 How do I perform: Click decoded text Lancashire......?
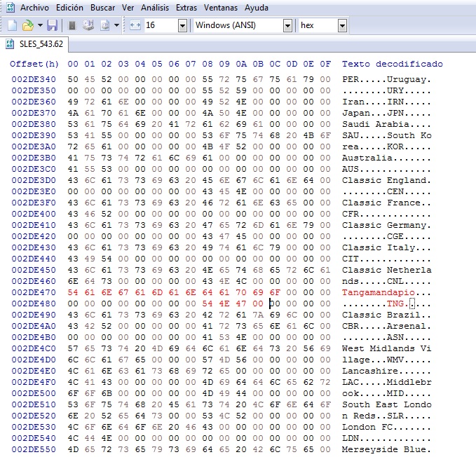coord(369,371)
